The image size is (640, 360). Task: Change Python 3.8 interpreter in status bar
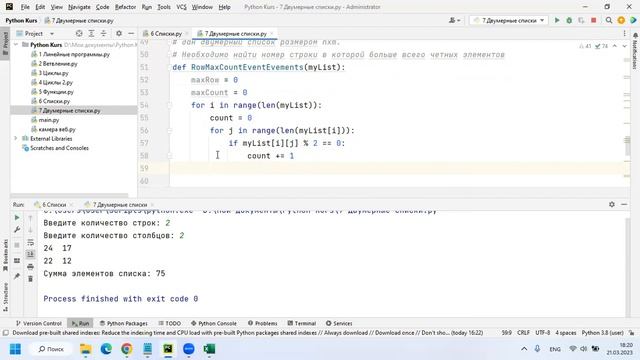602,333
